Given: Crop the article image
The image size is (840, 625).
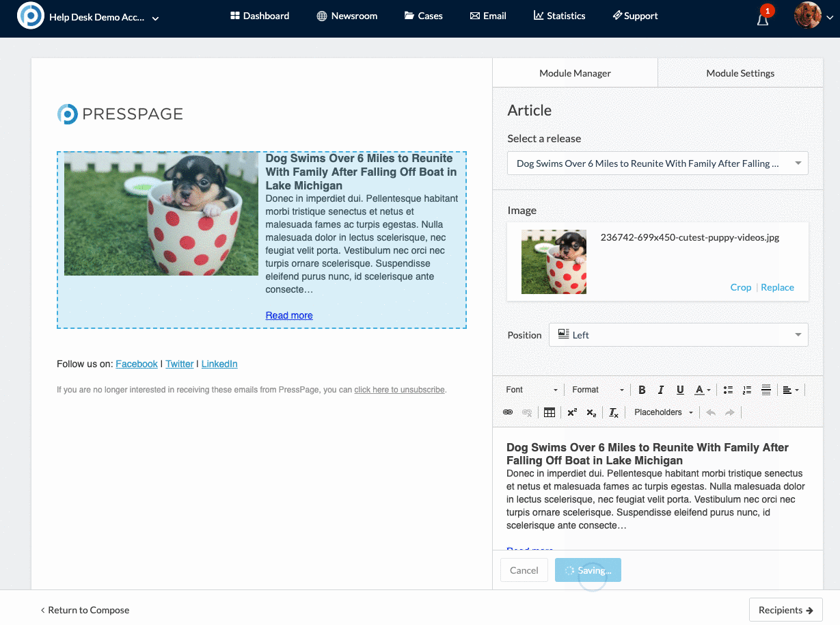Looking at the screenshot, I should (741, 287).
